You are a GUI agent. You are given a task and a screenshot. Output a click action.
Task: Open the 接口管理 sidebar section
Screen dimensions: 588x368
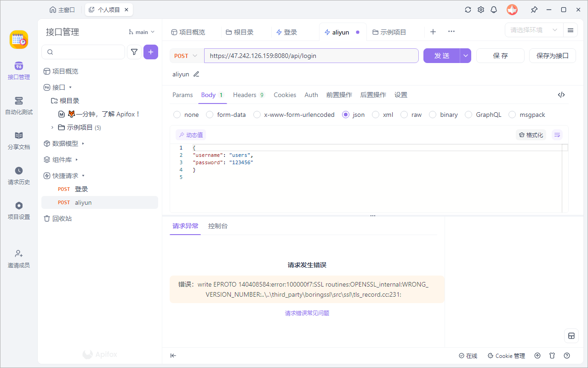click(x=19, y=71)
